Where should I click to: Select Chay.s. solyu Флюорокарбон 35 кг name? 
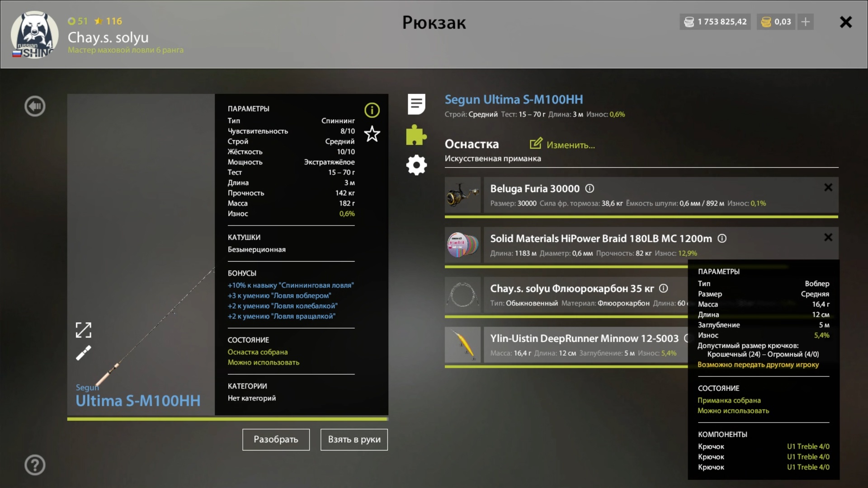[572, 288]
